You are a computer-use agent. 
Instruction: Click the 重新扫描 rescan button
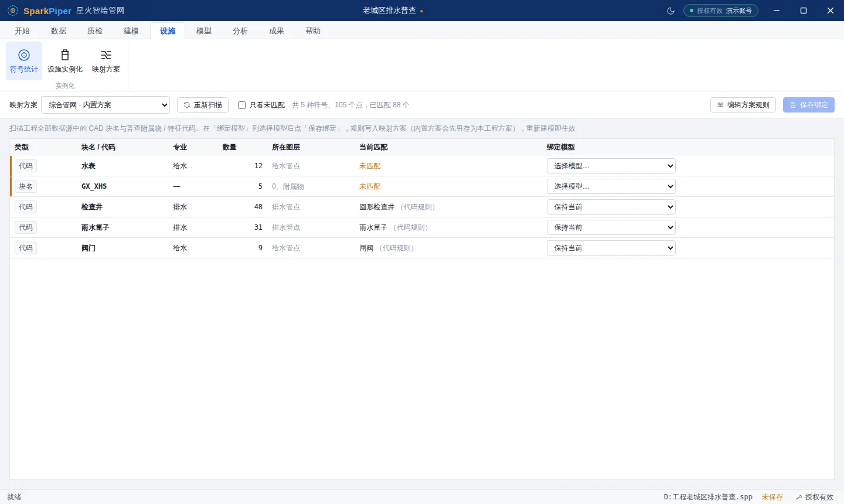tap(203, 105)
